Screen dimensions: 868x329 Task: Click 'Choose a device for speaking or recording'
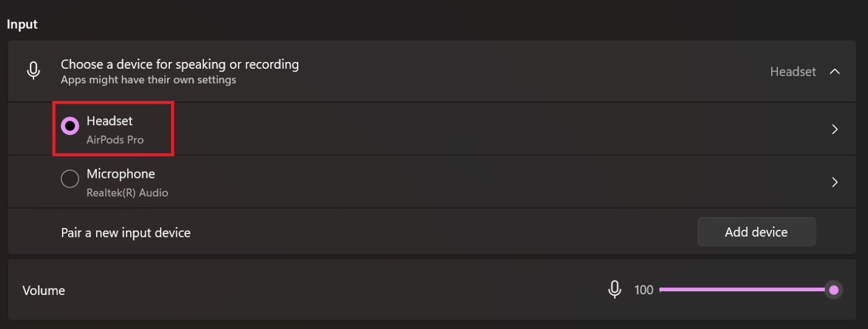click(x=180, y=64)
